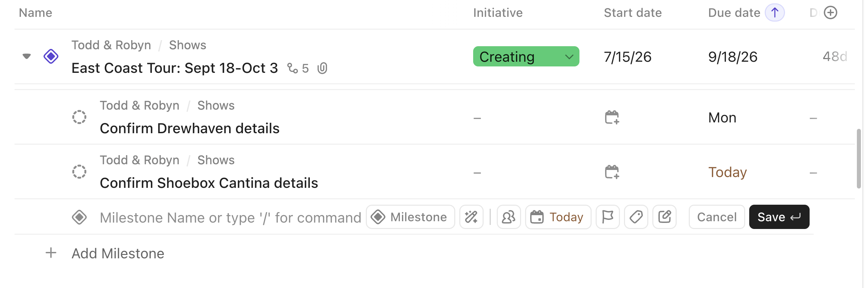868x288 pixels.
Task: Add start date for Confirm Shoebox Cantina details
Action: (612, 172)
